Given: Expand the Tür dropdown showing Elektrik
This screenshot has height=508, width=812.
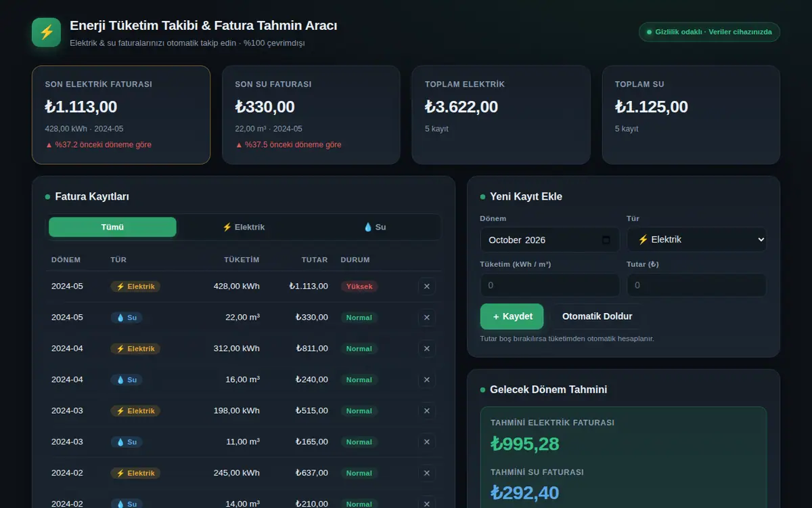Looking at the screenshot, I should 696,240.
